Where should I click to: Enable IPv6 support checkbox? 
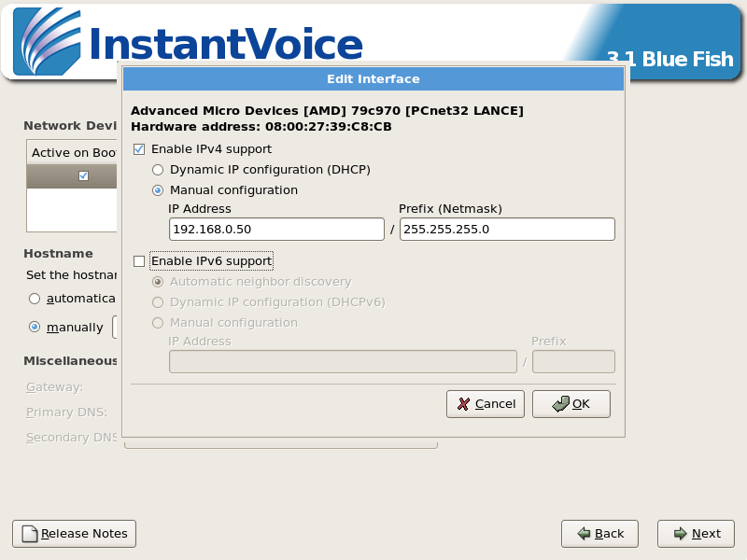pos(140,261)
